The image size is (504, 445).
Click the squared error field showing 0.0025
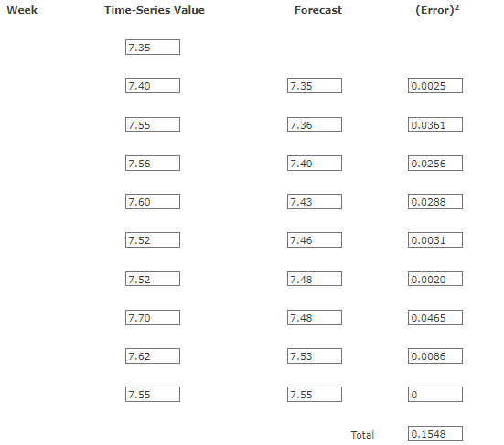pyautogui.click(x=435, y=86)
